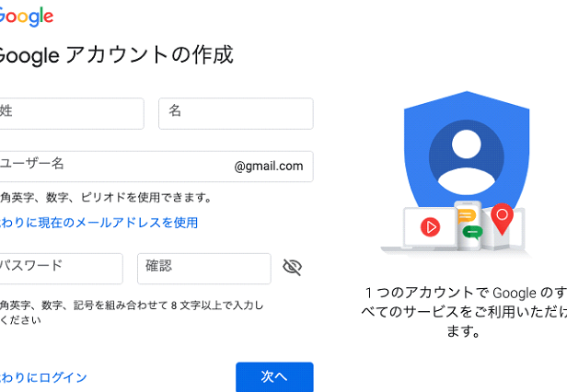Image resolution: width=567 pixels, height=392 pixels.
Task: Click the username hint about 英字、数字、ピリオド
Action: coord(105,197)
